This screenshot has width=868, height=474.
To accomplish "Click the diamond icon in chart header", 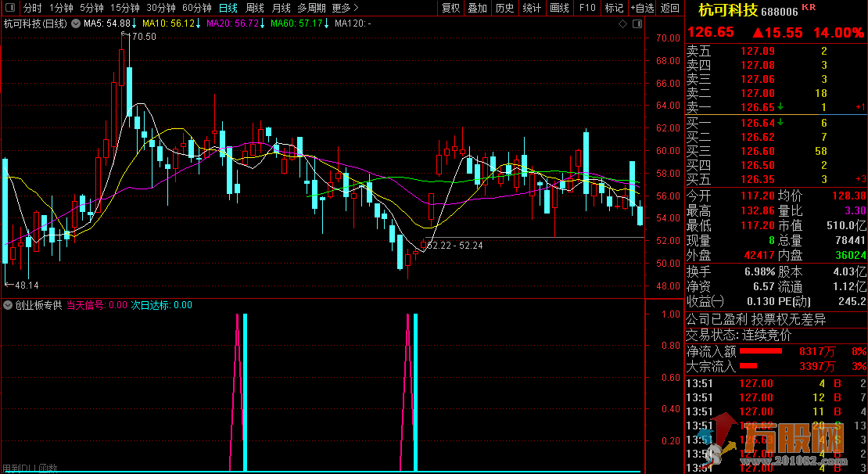I will point(622,23).
